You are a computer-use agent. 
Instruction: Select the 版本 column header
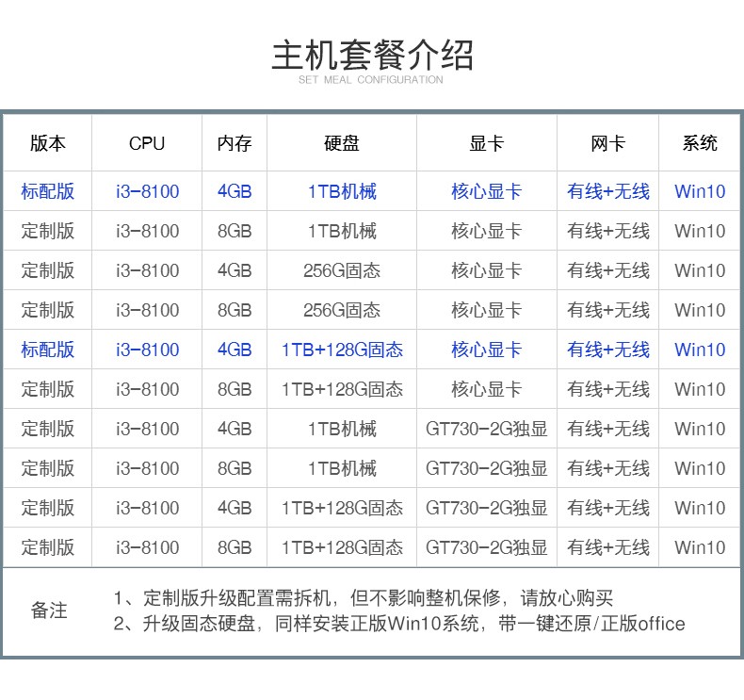pos(47,143)
